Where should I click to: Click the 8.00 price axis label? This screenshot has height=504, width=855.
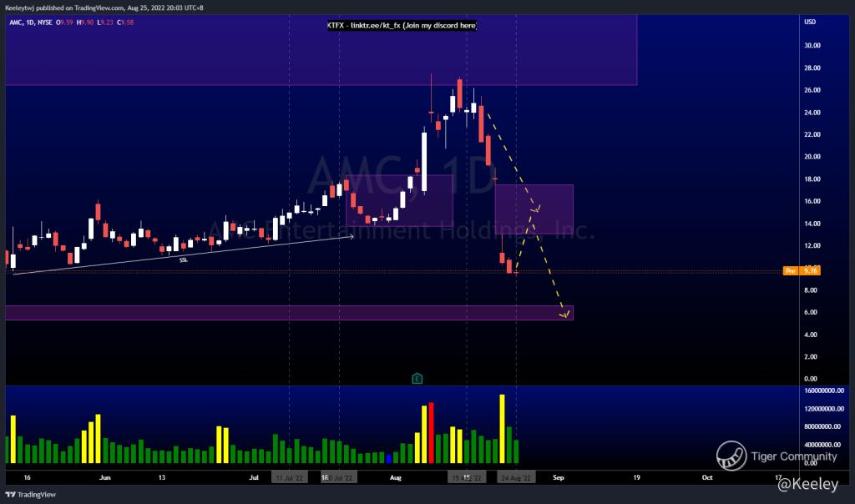click(810, 290)
